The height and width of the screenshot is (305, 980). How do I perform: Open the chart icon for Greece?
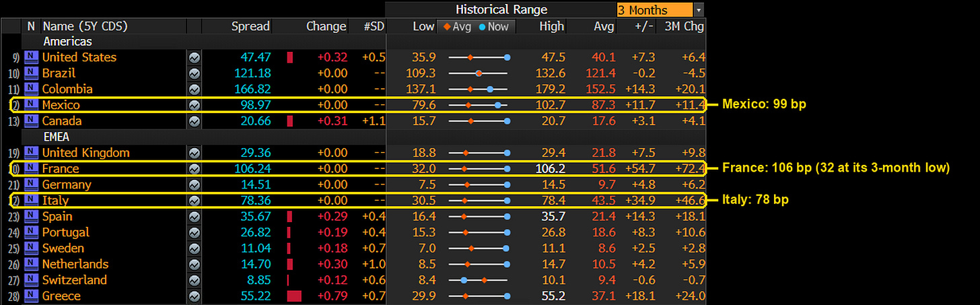point(195,296)
